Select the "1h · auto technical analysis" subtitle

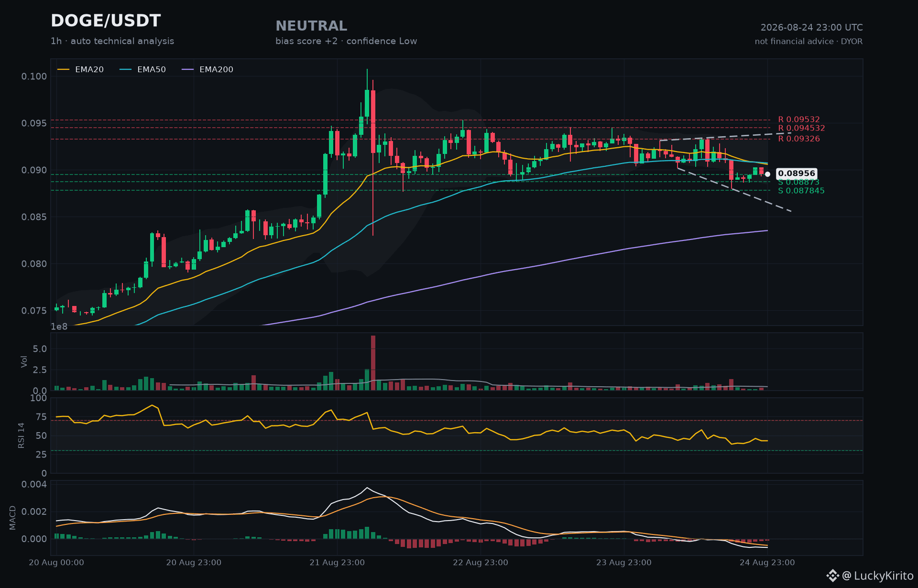(x=112, y=41)
